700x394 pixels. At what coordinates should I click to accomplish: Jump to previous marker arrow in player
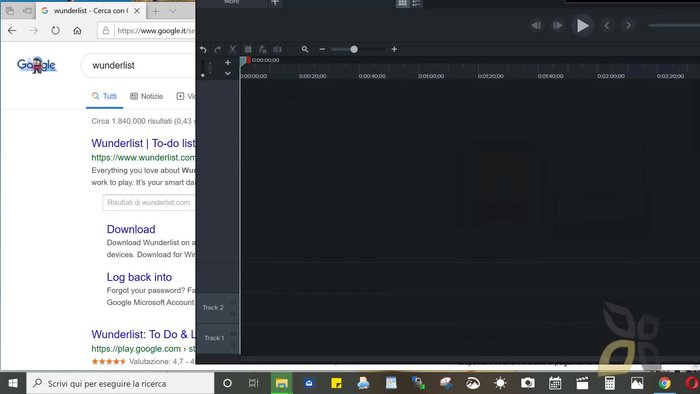coord(607,25)
